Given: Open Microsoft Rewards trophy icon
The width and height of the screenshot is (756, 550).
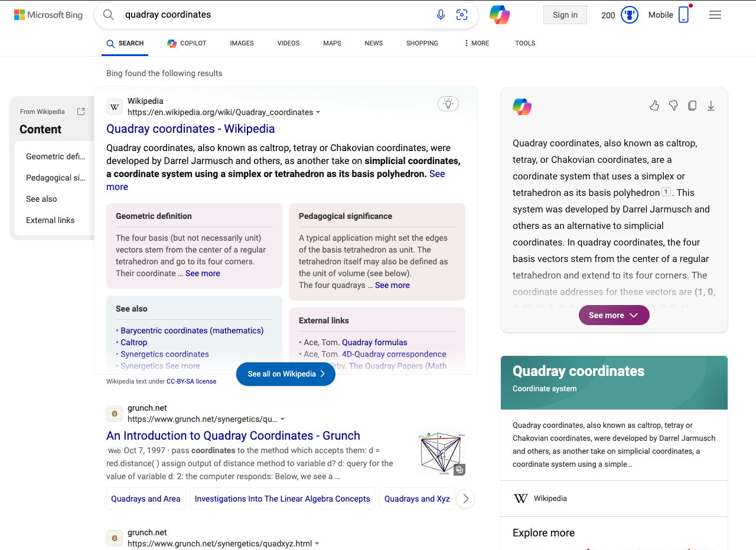Looking at the screenshot, I should [x=630, y=15].
